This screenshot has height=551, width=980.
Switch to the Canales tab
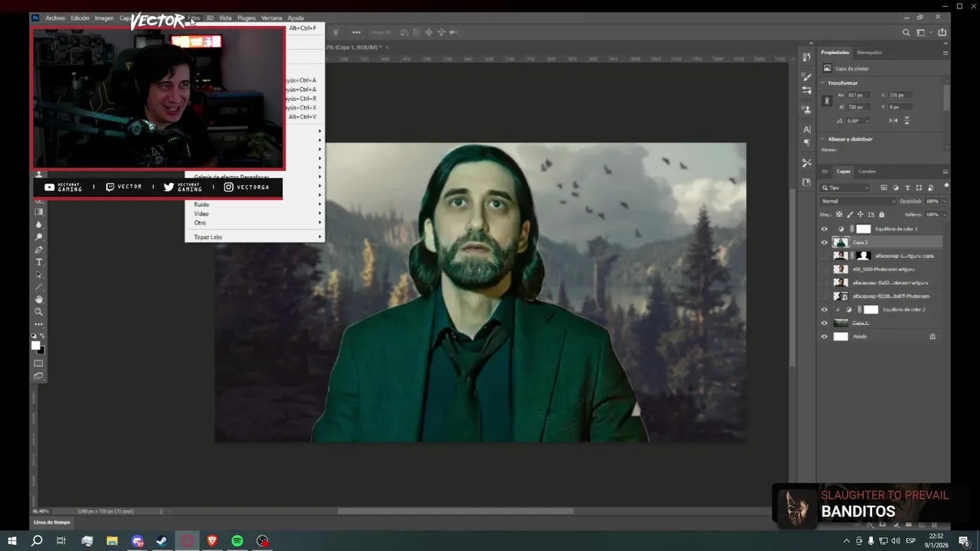coord(867,171)
